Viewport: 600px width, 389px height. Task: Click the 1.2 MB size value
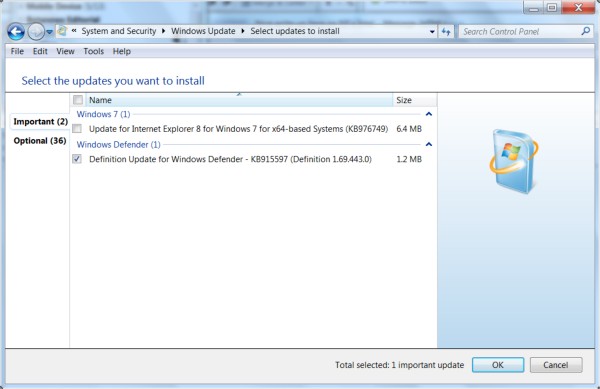point(409,159)
